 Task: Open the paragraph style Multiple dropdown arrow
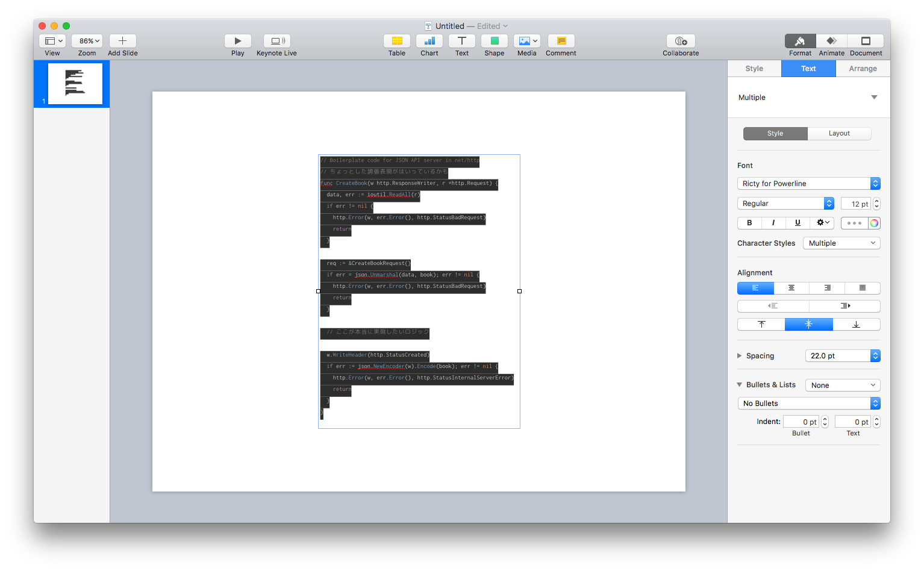(x=874, y=98)
